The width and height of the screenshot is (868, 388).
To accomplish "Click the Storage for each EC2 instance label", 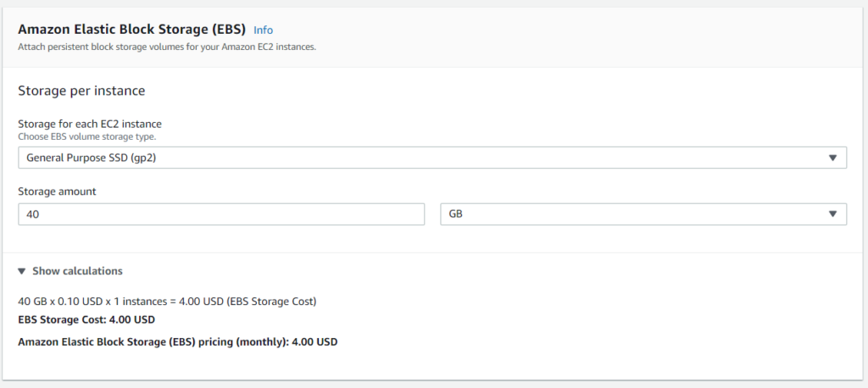I will pyautogui.click(x=90, y=124).
